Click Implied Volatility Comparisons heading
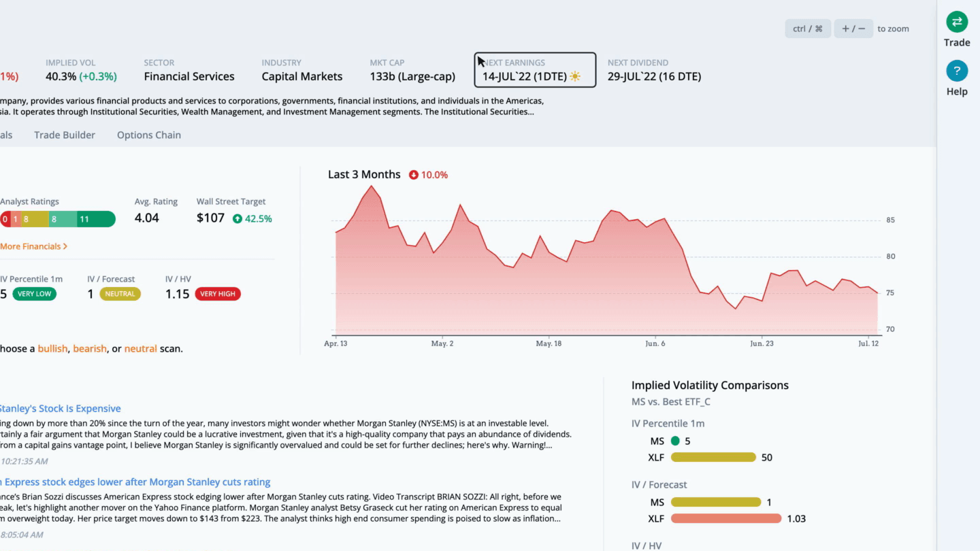The height and width of the screenshot is (551, 980). [710, 385]
